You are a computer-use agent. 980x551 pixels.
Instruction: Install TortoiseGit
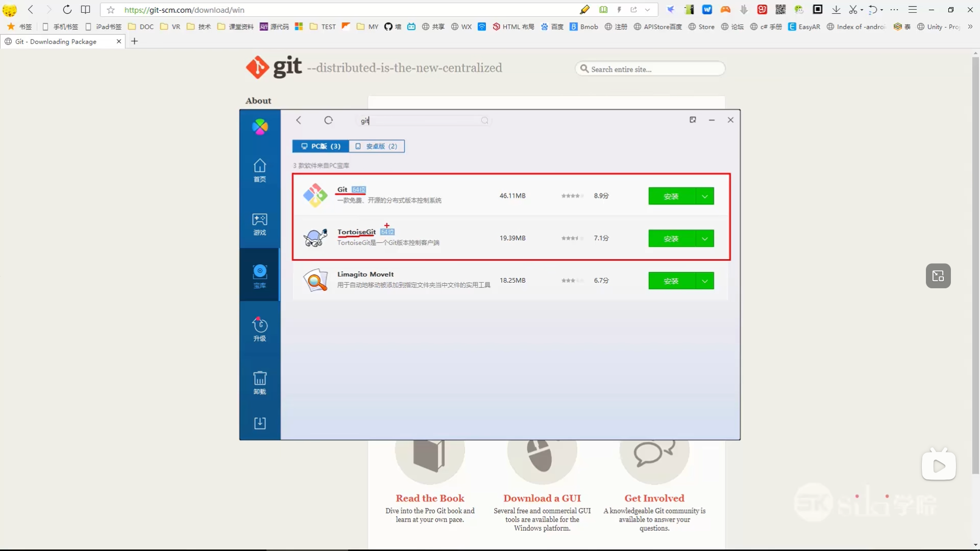pyautogui.click(x=671, y=239)
